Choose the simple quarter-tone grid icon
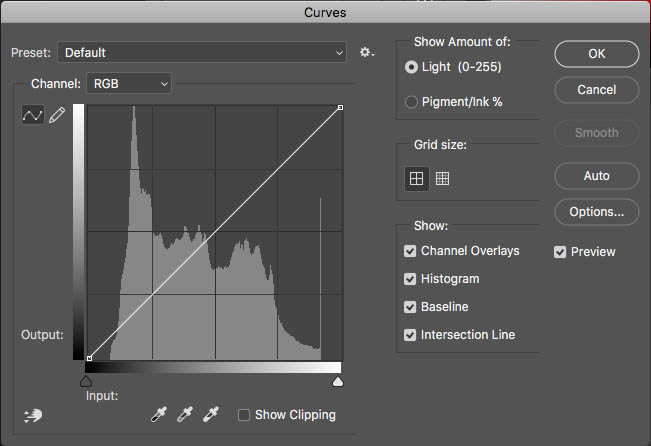Viewport: 651px width, 446px height. coord(416,179)
